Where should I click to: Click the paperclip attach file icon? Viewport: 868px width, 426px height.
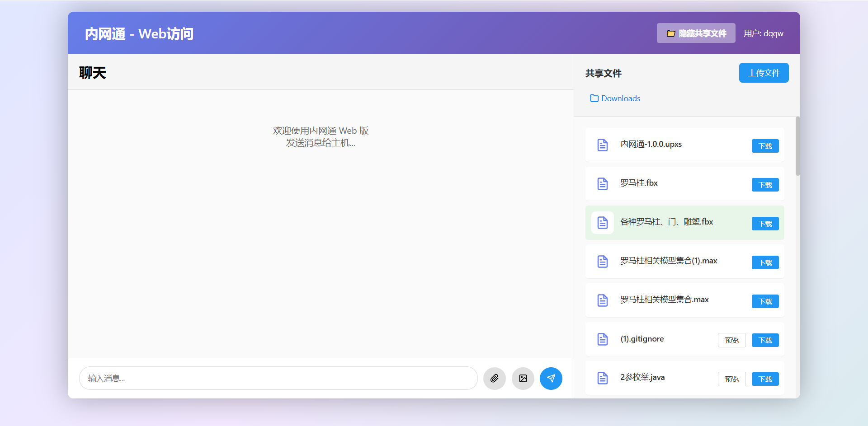[494, 379]
